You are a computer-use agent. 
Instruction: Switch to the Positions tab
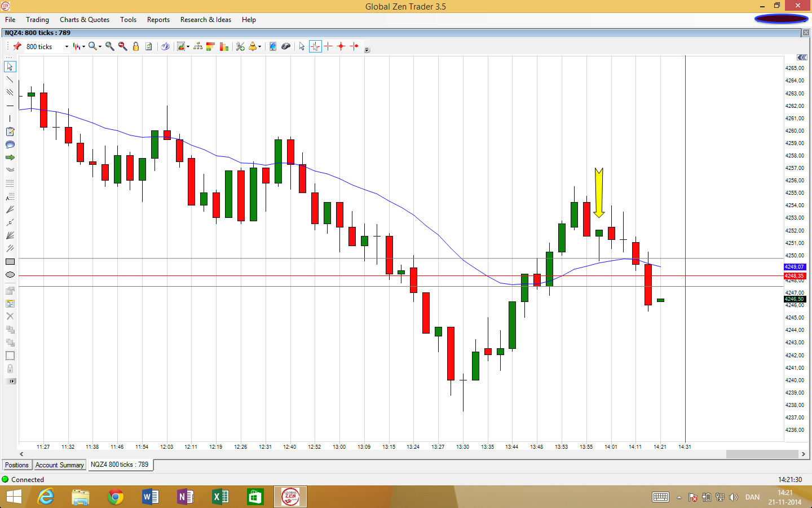click(x=17, y=465)
